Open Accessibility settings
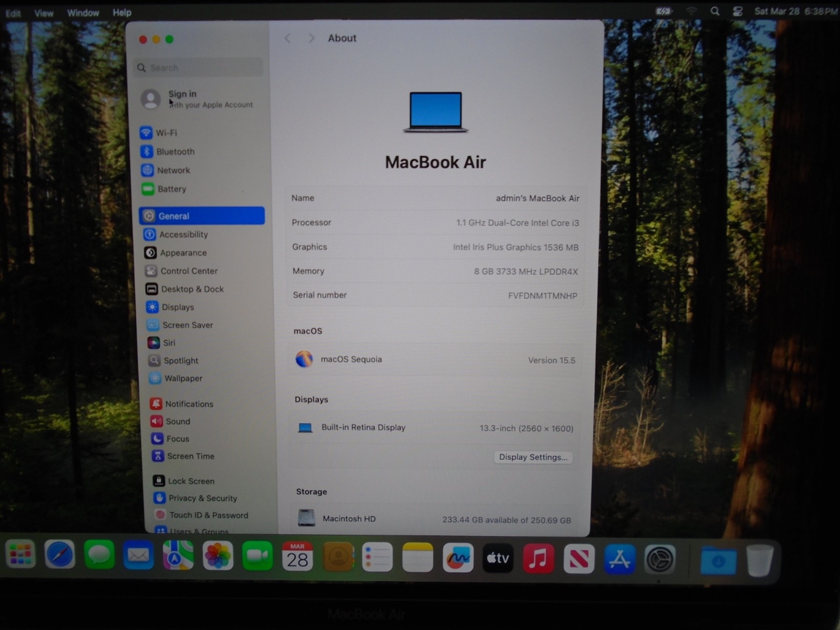 pos(176,235)
